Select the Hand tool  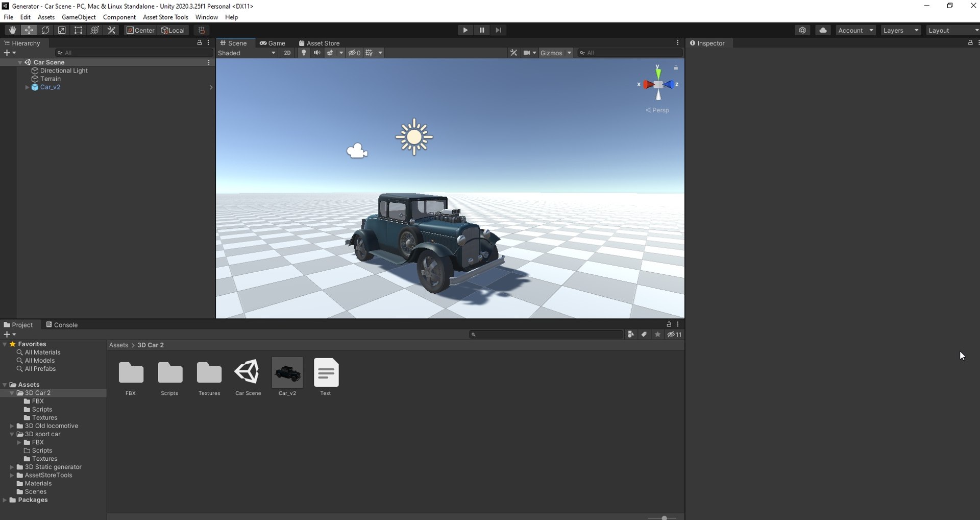(x=12, y=30)
